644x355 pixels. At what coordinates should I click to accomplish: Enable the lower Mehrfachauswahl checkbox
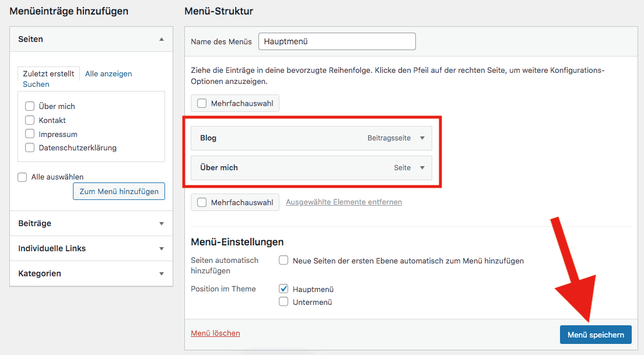point(202,202)
